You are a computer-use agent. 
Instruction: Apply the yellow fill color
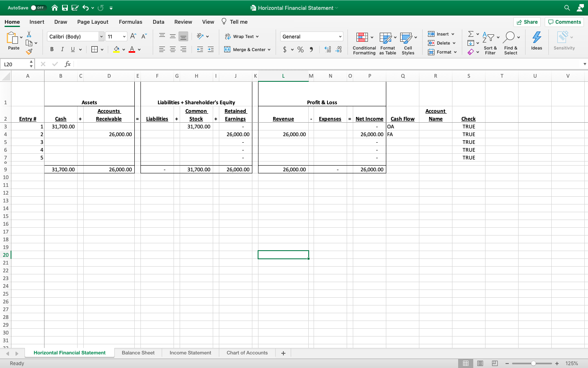click(116, 49)
